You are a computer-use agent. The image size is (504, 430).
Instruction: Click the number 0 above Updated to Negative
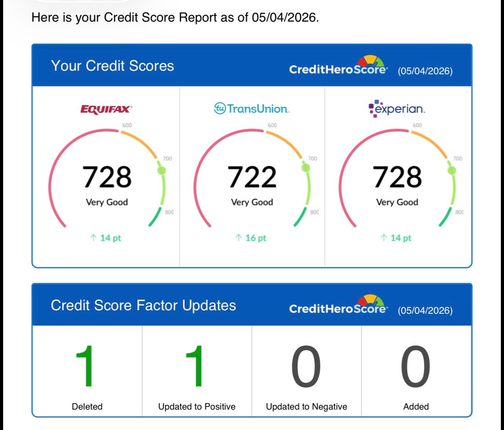click(x=306, y=366)
